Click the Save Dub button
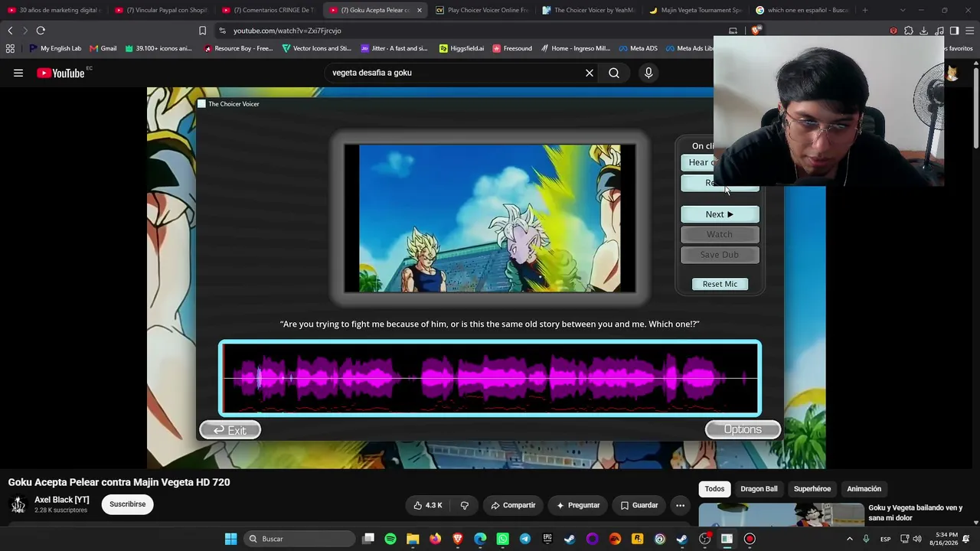This screenshot has height=551, width=980. (x=720, y=255)
